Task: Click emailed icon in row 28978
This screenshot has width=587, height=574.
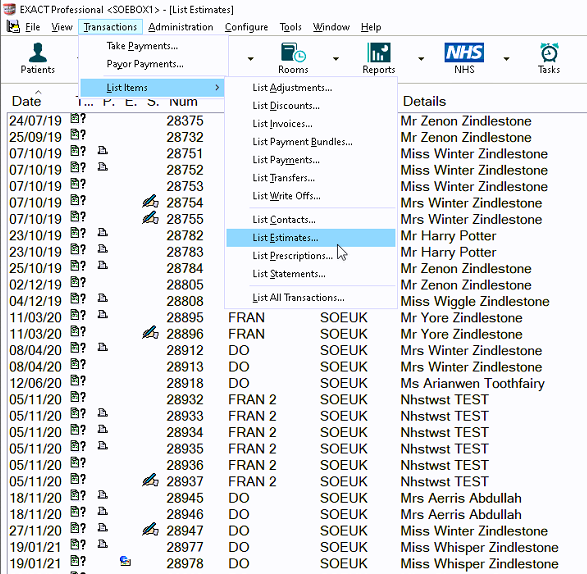Action: click(125, 561)
